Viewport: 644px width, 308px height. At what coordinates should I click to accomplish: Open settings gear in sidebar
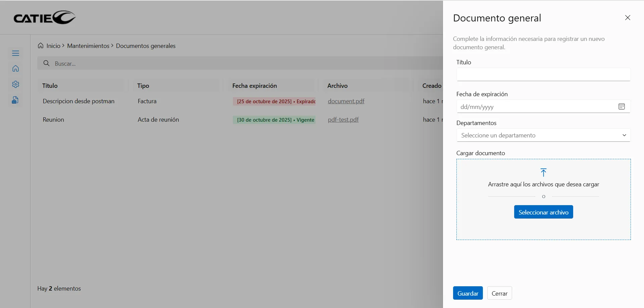point(15,84)
